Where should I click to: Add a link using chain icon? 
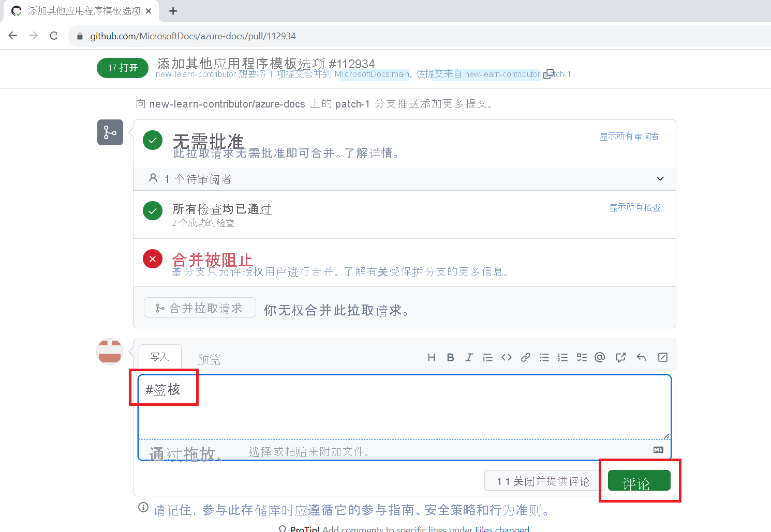[x=525, y=357]
